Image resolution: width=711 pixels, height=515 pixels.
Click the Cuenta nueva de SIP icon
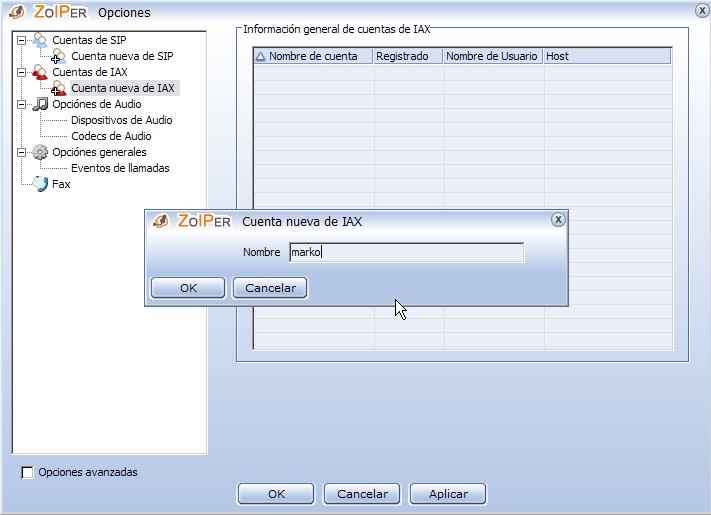pyautogui.click(x=59, y=56)
